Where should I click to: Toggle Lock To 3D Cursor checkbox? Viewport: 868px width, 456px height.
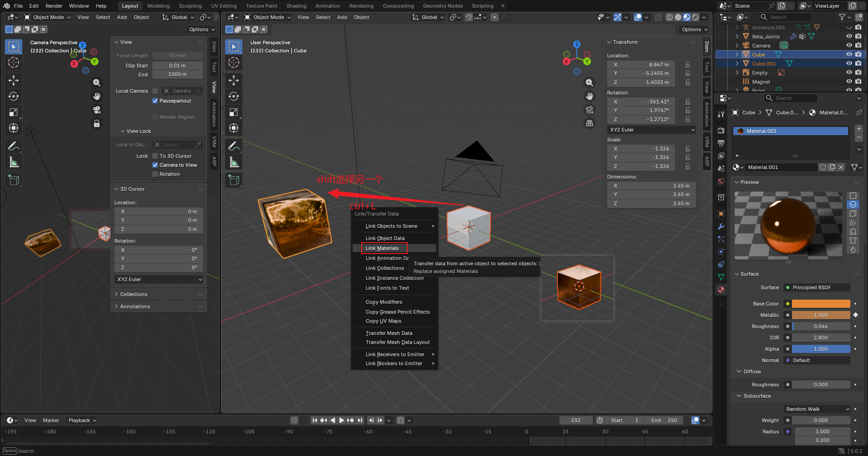(x=155, y=156)
